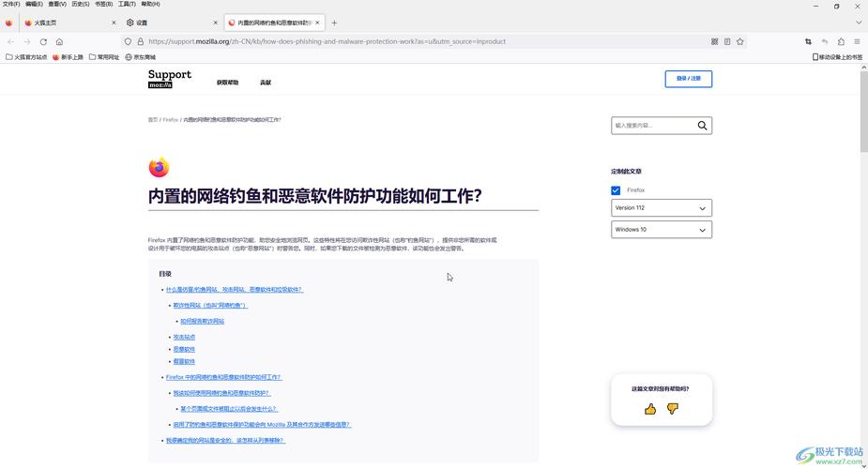The height and width of the screenshot is (469, 868).
Task: Open 攻击站点 contents link
Action: point(184,337)
